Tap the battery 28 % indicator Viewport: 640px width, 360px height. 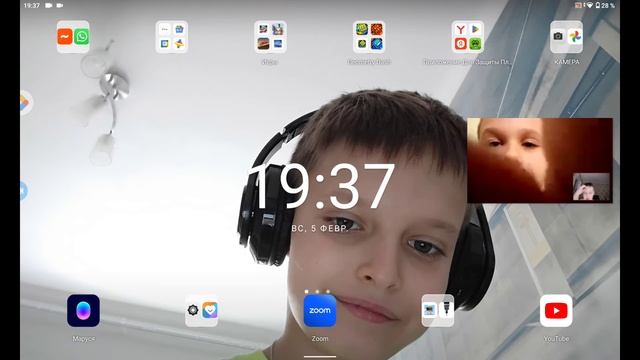(x=606, y=5)
